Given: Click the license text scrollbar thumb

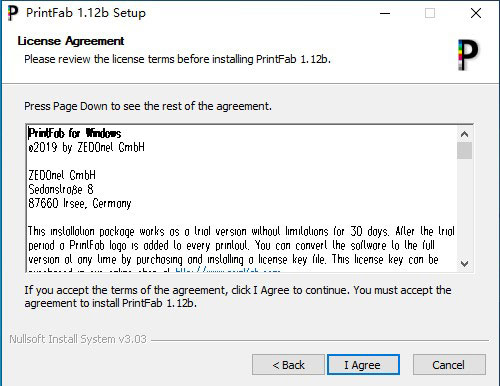Looking at the screenshot, I should point(464,151).
